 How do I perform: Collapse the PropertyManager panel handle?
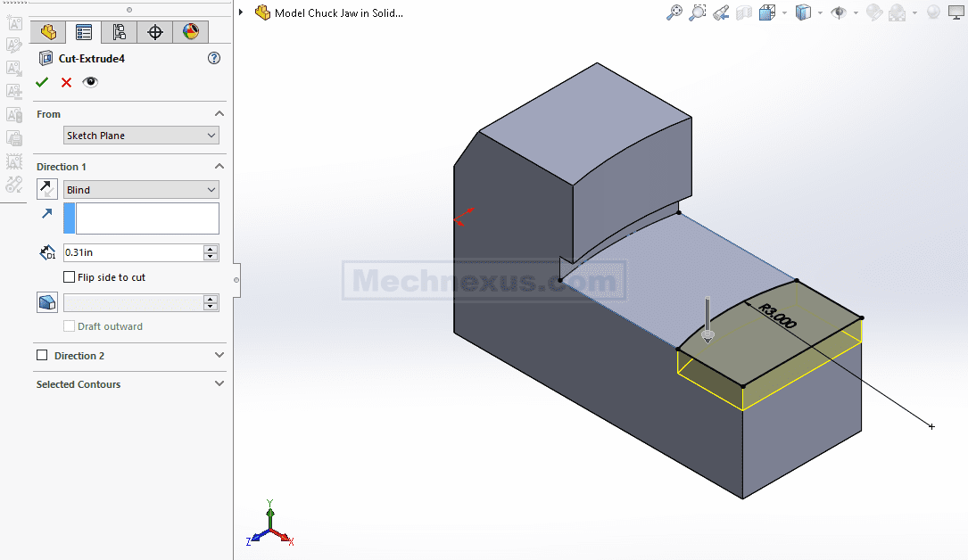coord(236,280)
